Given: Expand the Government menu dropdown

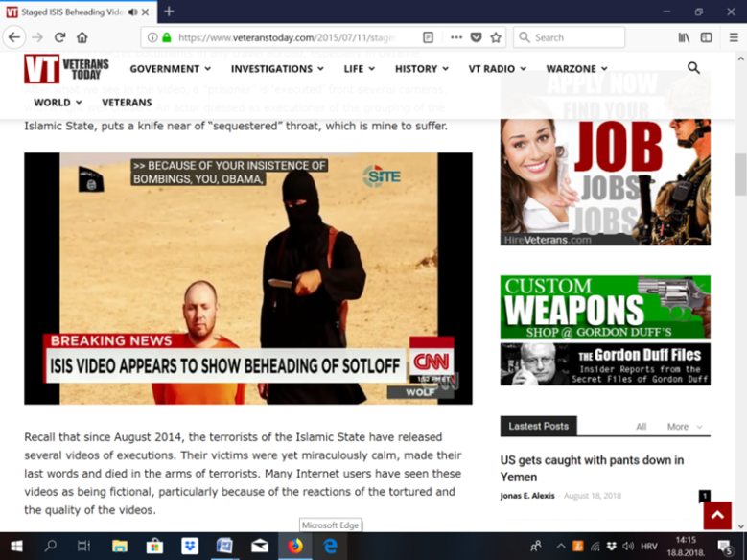Looking at the screenshot, I should [x=171, y=69].
